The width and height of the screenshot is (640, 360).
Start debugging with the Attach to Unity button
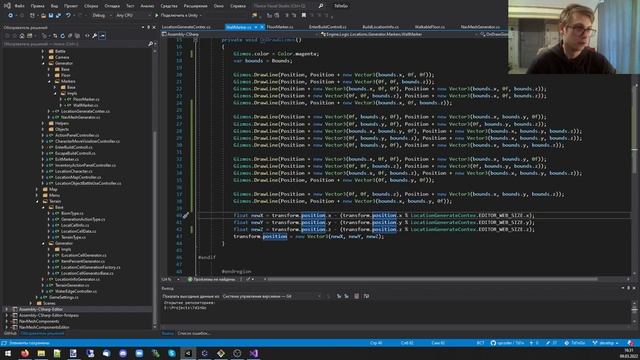click(178, 16)
